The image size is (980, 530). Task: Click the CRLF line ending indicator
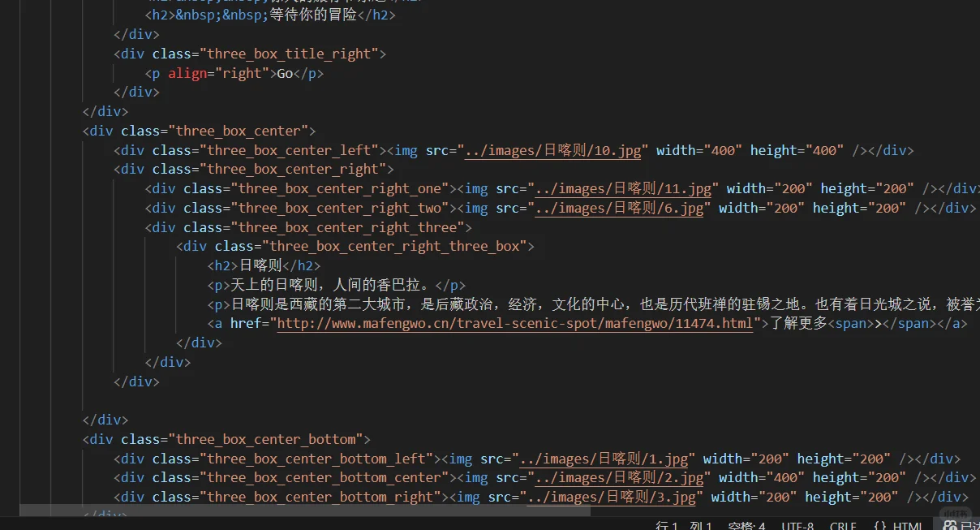[842, 525]
